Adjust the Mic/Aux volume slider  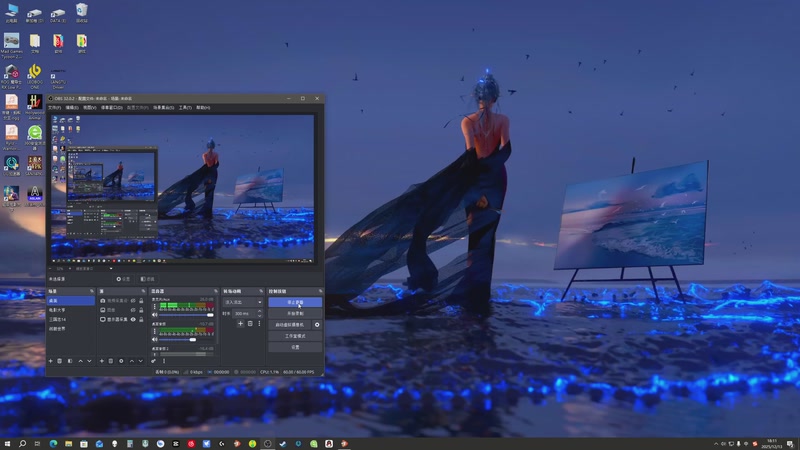(186, 315)
